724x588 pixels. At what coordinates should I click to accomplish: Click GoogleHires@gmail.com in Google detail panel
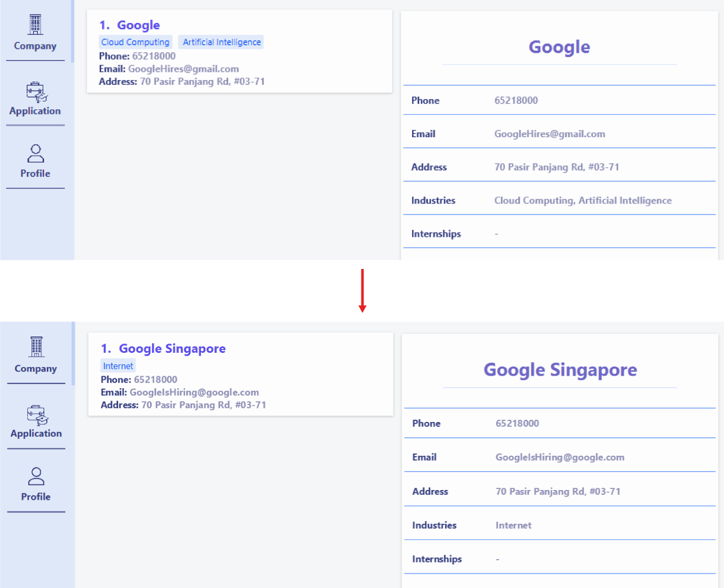pos(550,134)
